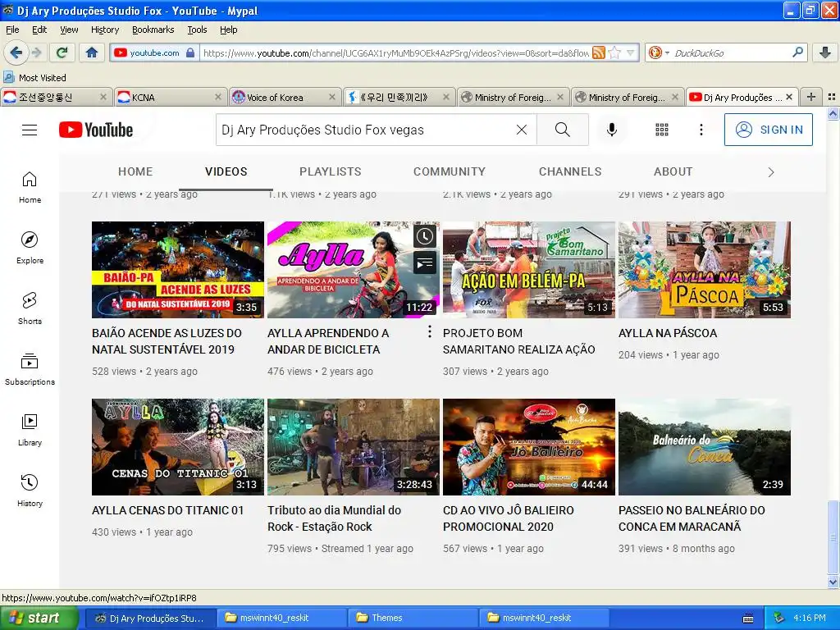
Task: Clear the YouTube search box text
Action: click(x=521, y=130)
